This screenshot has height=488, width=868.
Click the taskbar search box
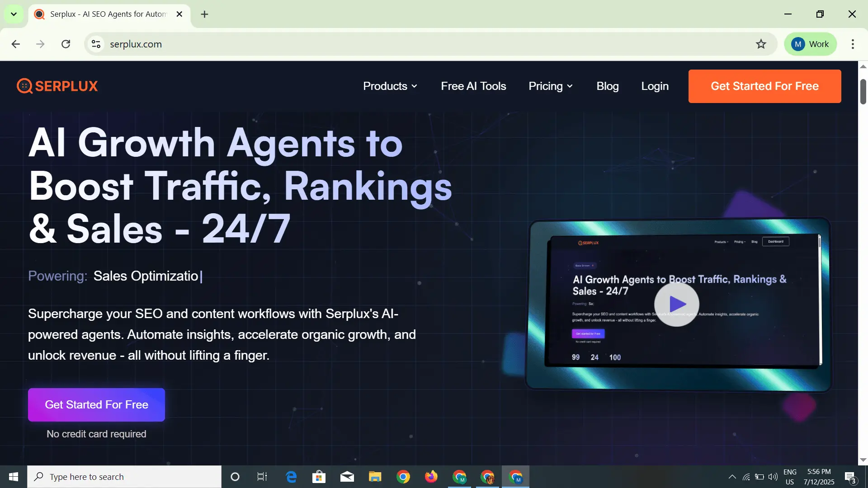point(124,477)
